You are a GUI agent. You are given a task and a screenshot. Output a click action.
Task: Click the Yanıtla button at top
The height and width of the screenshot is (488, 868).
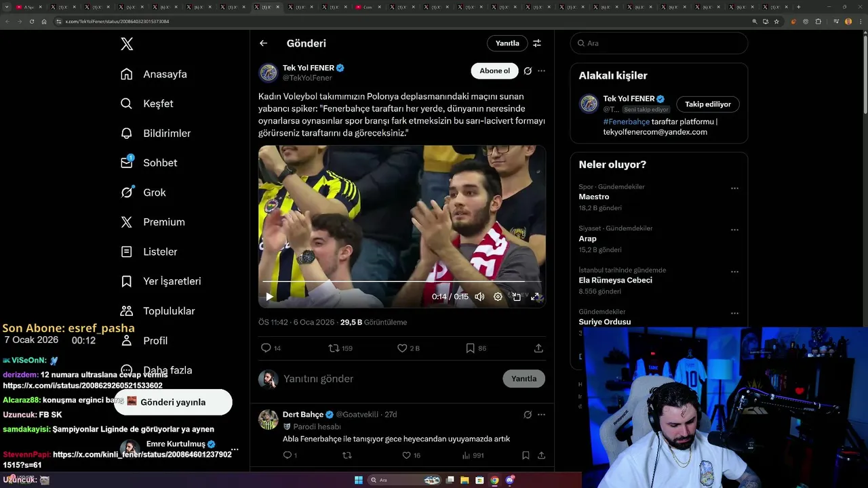coord(507,43)
